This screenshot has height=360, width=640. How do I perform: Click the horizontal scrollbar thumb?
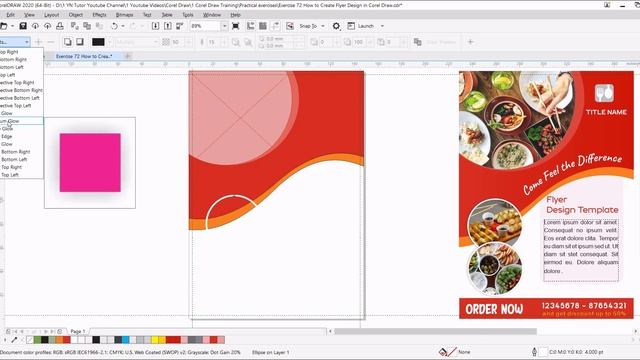(x=435, y=331)
